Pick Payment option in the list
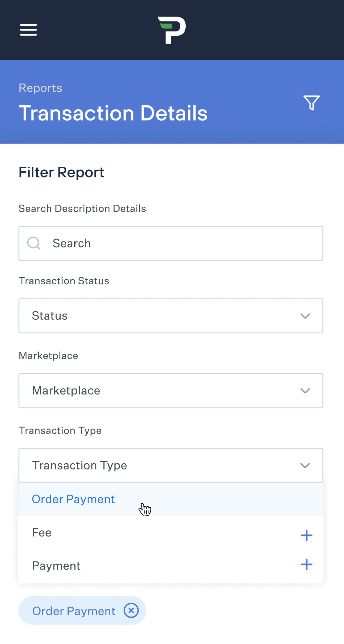The width and height of the screenshot is (344, 644). (x=56, y=566)
